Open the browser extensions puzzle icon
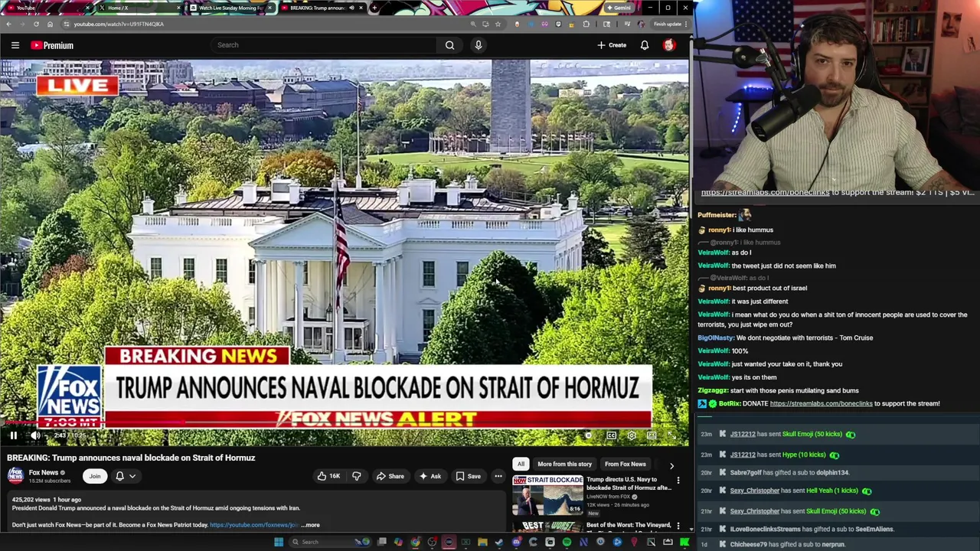 (586, 24)
